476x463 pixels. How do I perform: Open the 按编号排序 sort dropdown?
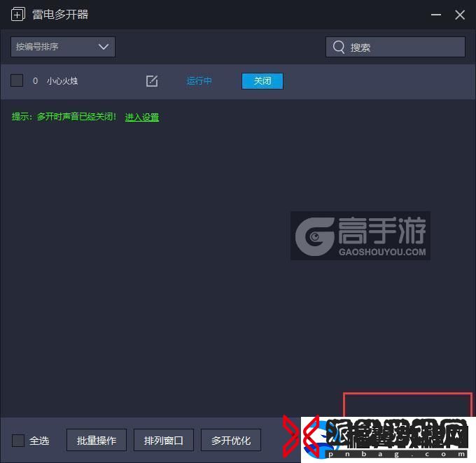pos(63,47)
